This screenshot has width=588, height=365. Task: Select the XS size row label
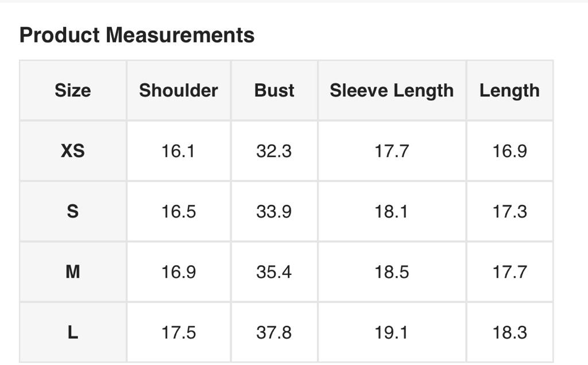(x=73, y=151)
